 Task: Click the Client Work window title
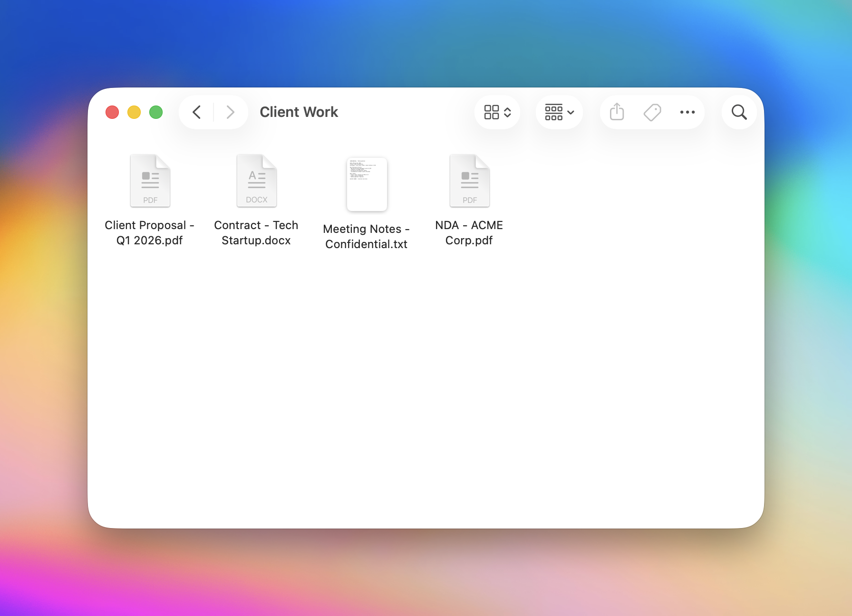click(299, 112)
